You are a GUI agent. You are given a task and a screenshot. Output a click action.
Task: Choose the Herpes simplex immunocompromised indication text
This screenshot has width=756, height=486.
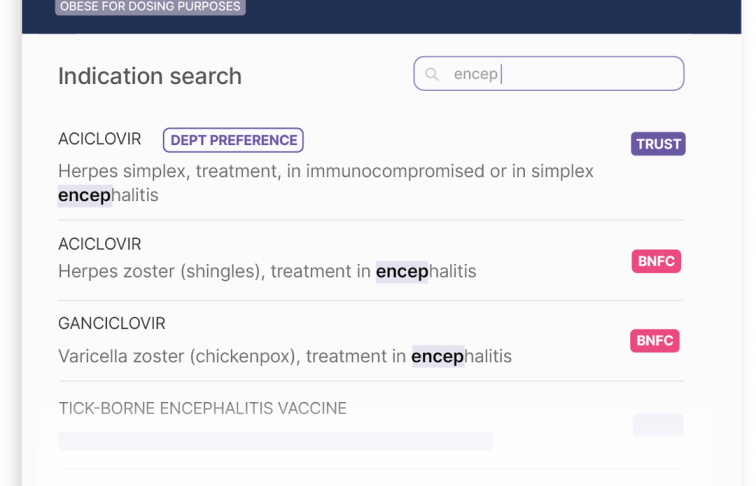point(325,172)
